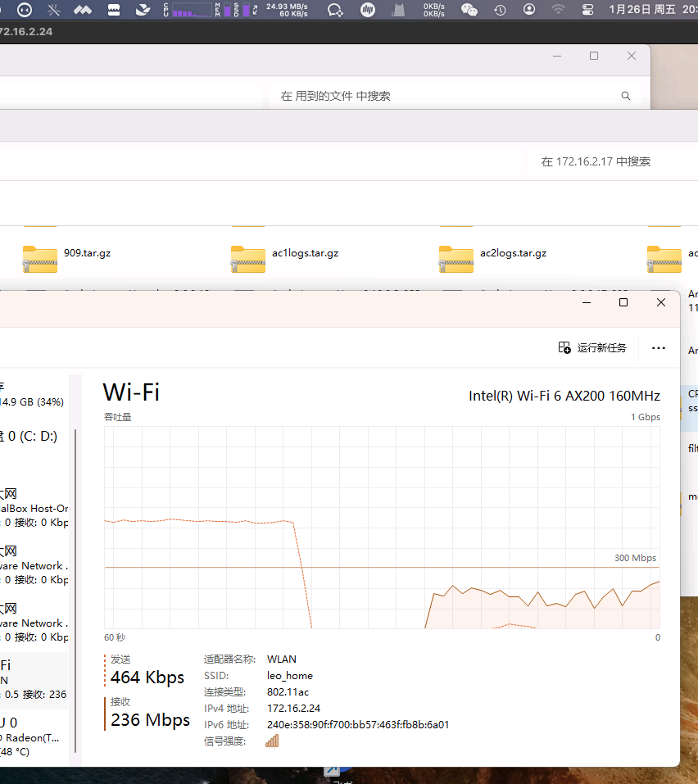Open the crossed-lines icon in macOS menu bar
The height and width of the screenshot is (784, 698).
(x=54, y=10)
